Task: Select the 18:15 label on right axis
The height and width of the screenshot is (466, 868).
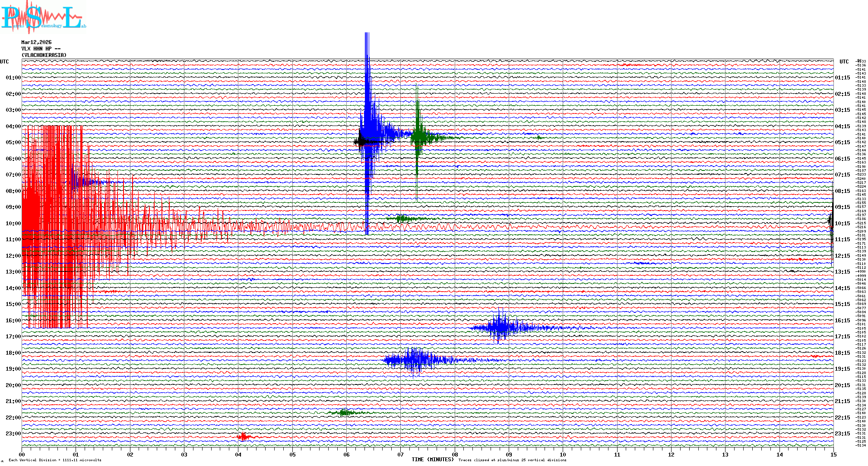Action: coord(842,353)
